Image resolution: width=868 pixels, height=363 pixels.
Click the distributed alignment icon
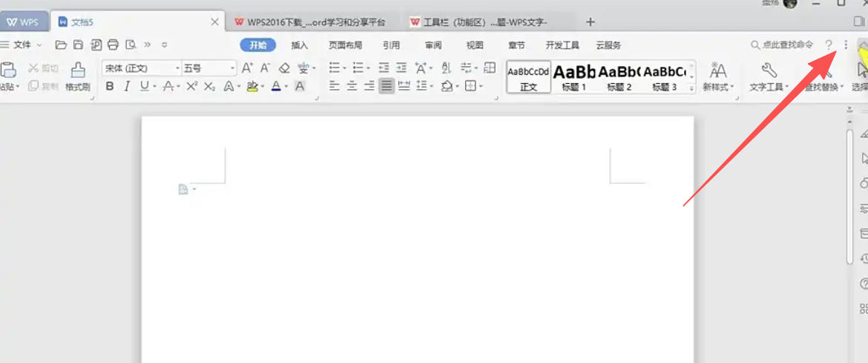click(404, 86)
